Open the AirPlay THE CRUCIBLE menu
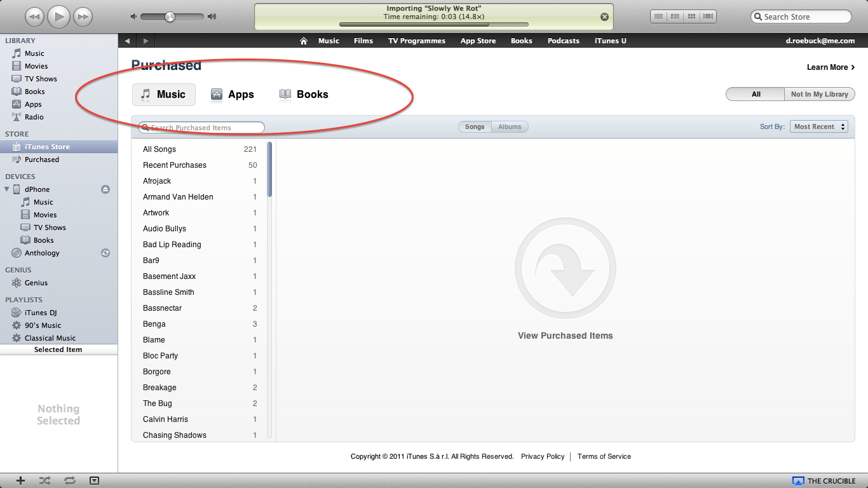The height and width of the screenshot is (488, 868). click(824, 481)
